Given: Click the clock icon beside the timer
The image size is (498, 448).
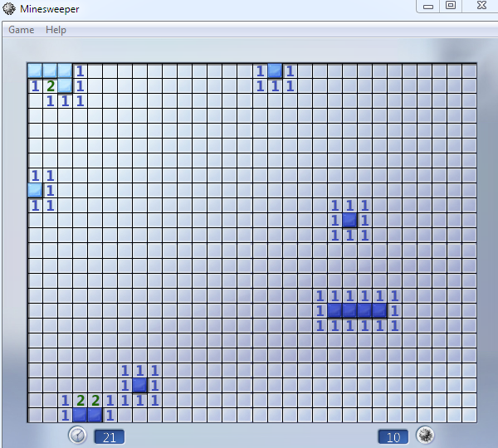Looking at the screenshot, I should 77,436.
